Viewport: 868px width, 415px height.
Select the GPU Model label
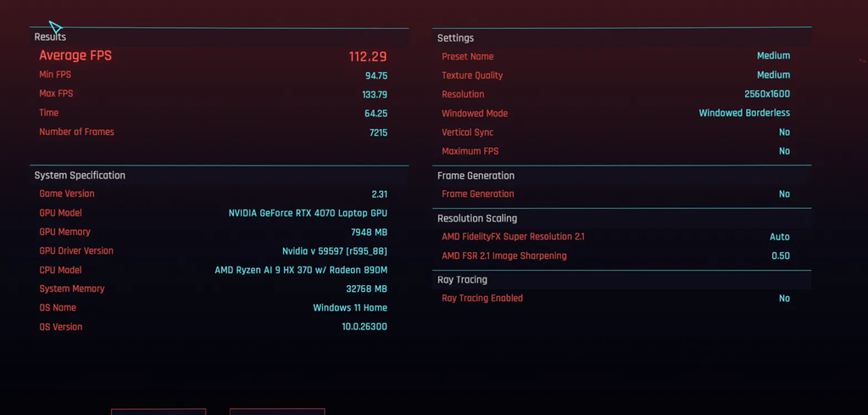tap(60, 213)
